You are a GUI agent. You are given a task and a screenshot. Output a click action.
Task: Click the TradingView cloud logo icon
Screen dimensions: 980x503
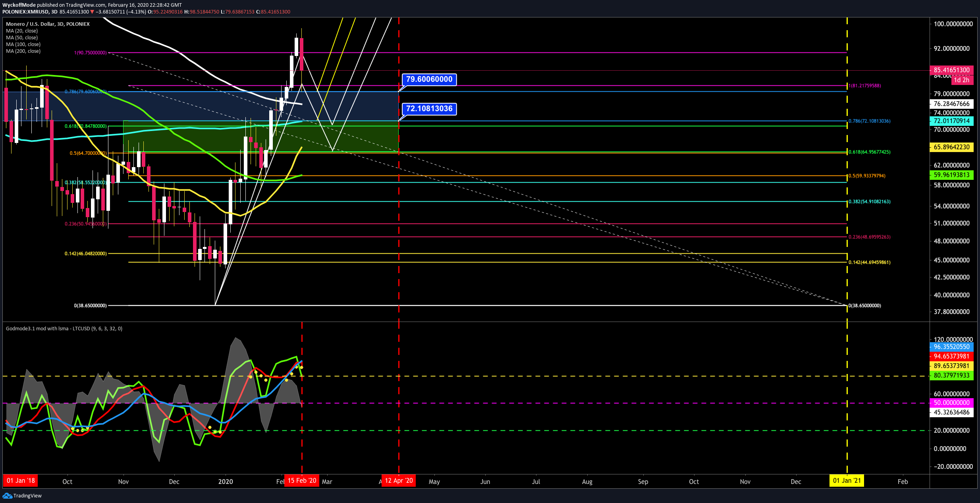pyautogui.click(x=7, y=495)
